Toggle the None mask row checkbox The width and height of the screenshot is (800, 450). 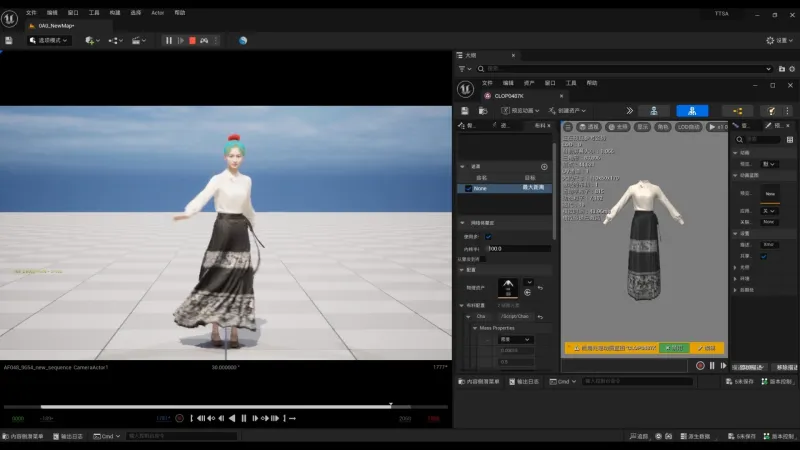468,188
